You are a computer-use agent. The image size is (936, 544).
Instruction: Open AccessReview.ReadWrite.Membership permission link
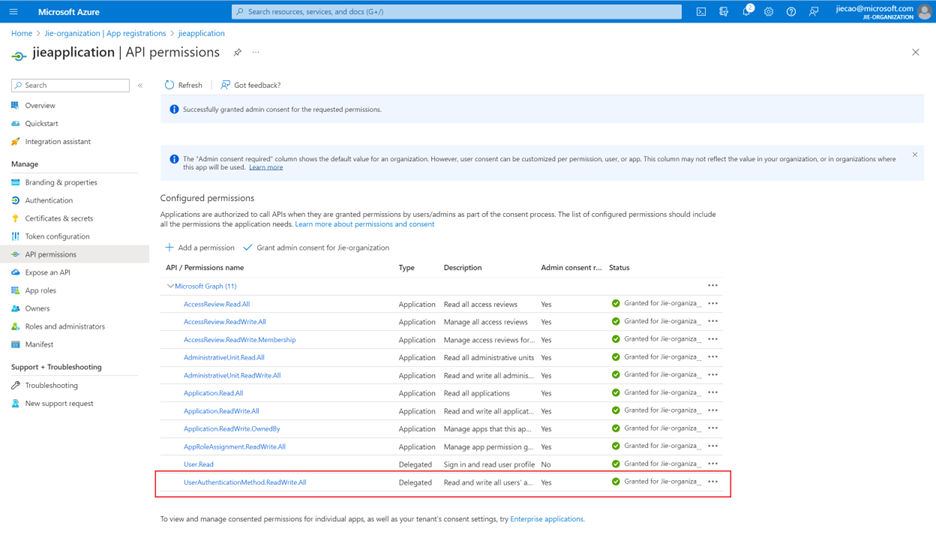tap(239, 340)
